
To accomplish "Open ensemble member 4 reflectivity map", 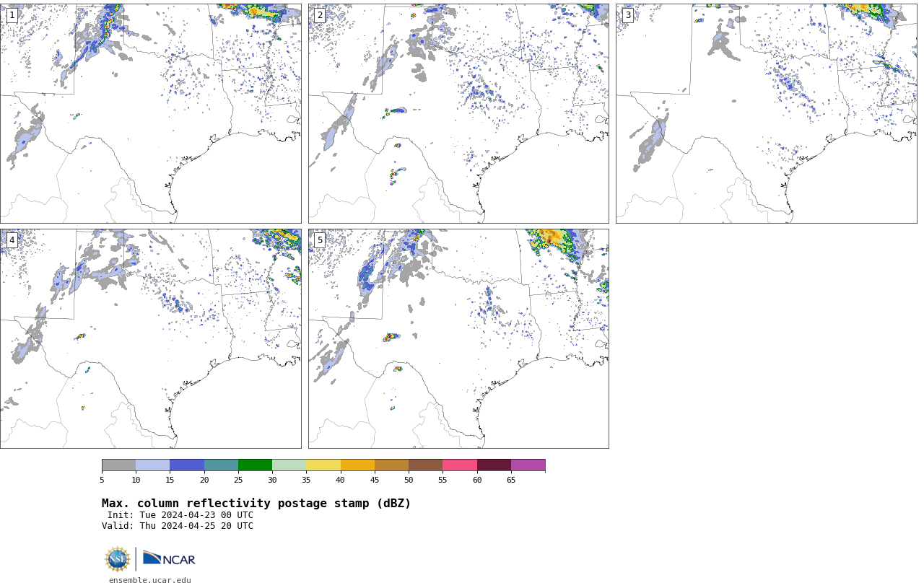I will [150, 338].
